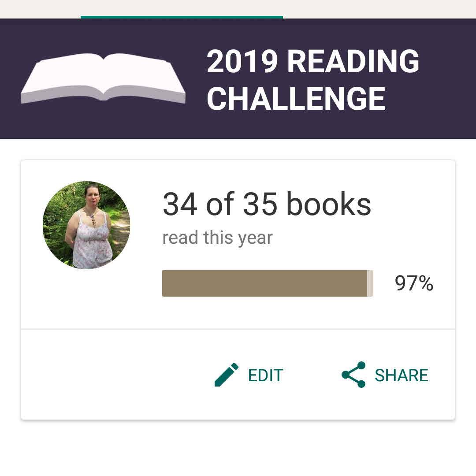
Task: Click the open book icon in header
Action: click(103, 78)
